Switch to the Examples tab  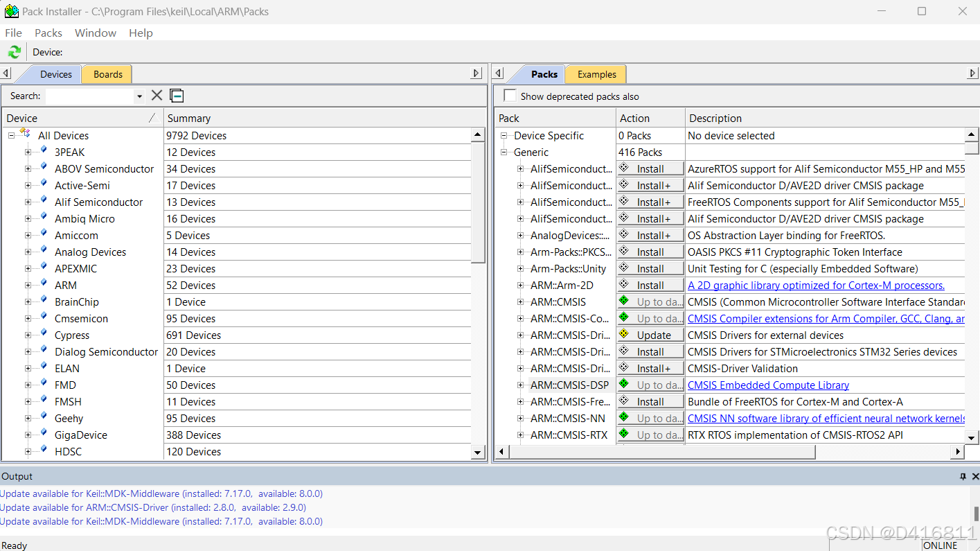(x=596, y=74)
